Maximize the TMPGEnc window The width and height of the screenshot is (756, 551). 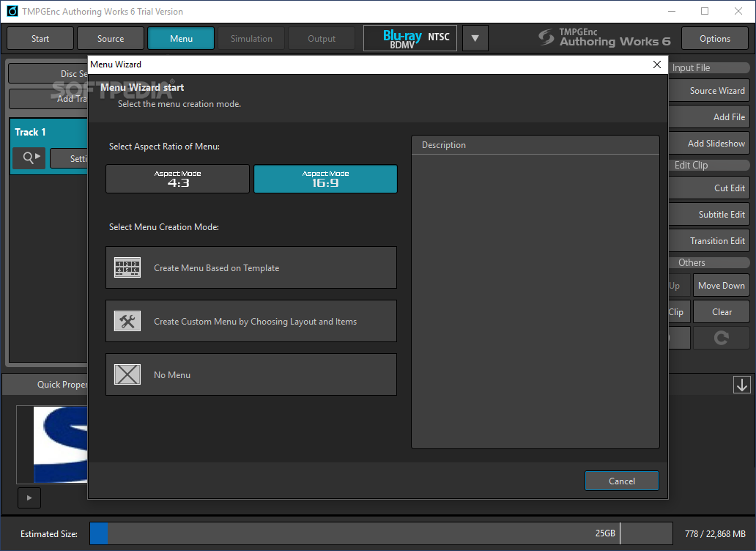click(705, 11)
